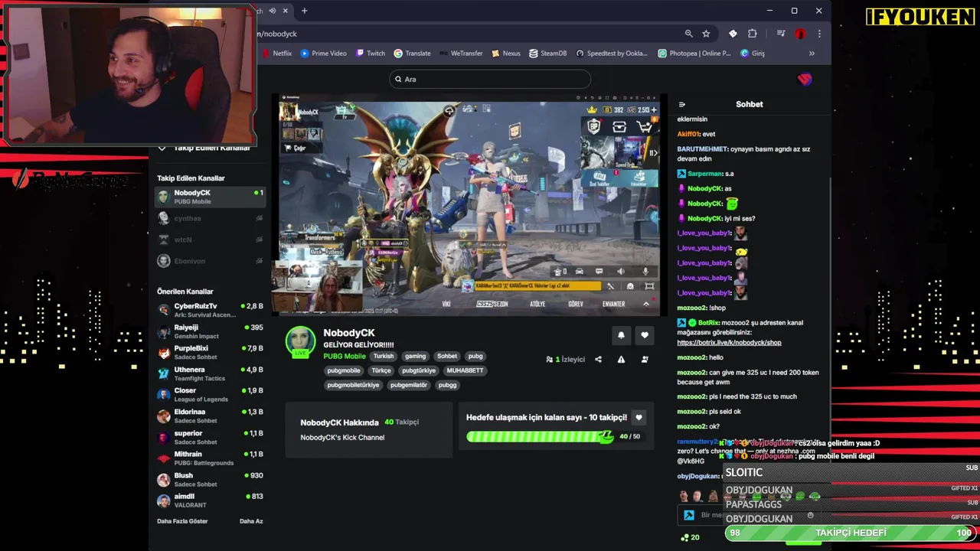Select the Sohbet tag under the stream

tap(447, 357)
